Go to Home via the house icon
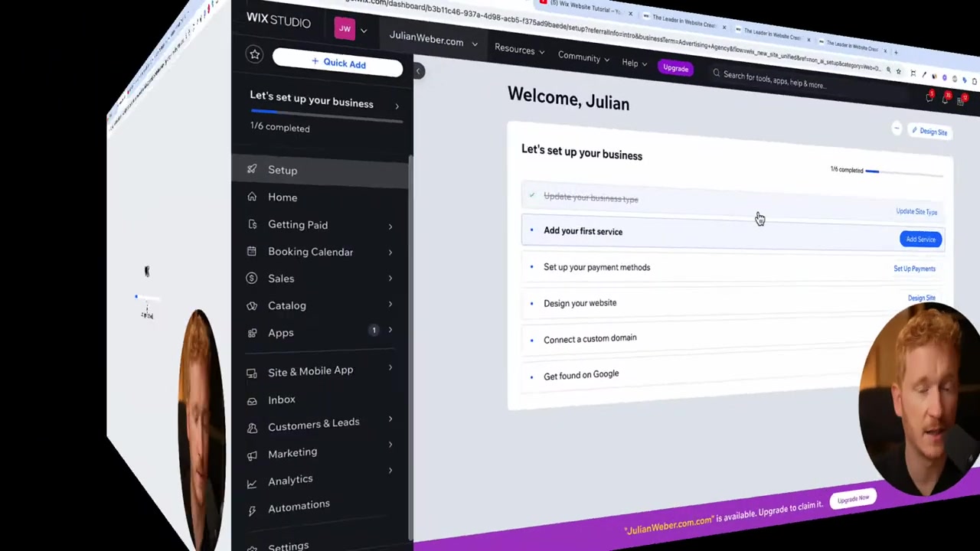 click(252, 197)
